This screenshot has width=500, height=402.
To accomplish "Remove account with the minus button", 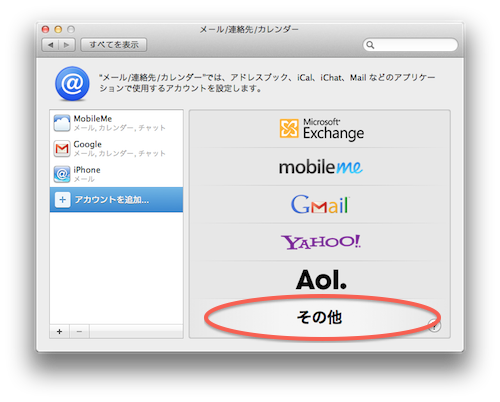I will tap(79, 332).
